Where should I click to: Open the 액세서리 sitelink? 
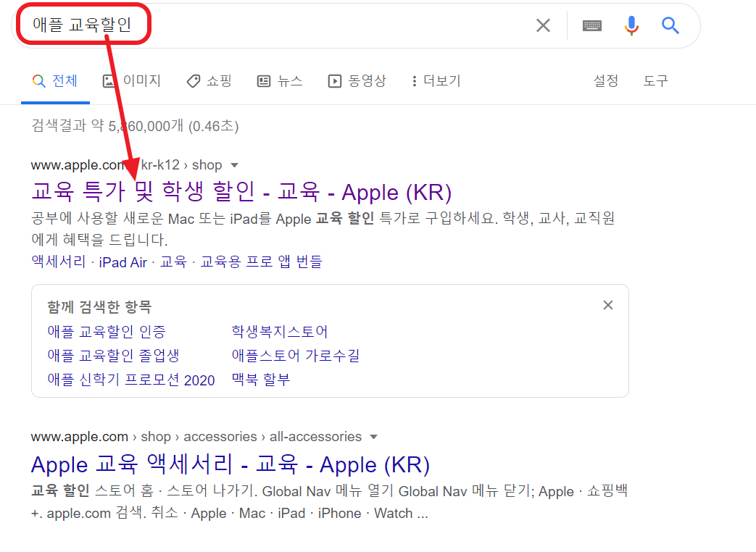click(x=58, y=262)
